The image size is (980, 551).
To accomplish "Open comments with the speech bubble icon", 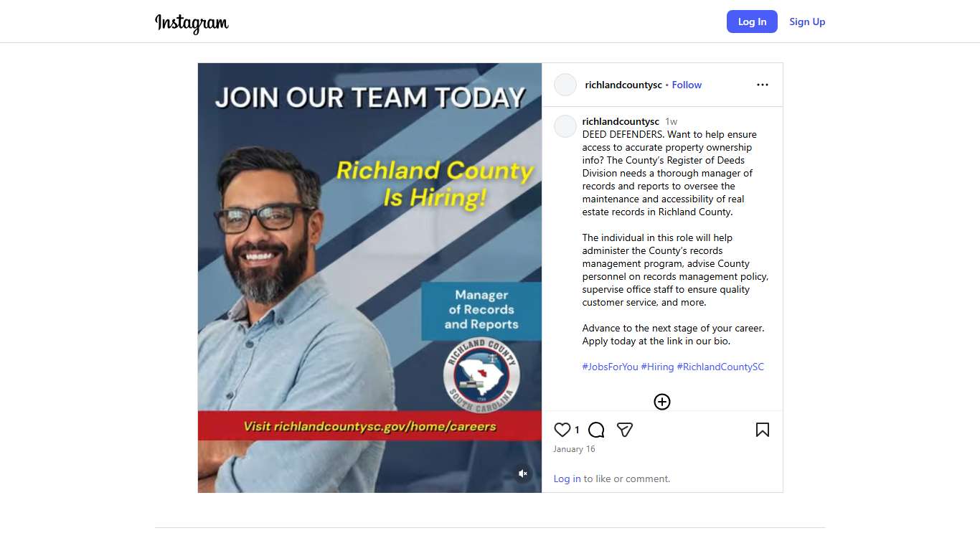I will [596, 430].
